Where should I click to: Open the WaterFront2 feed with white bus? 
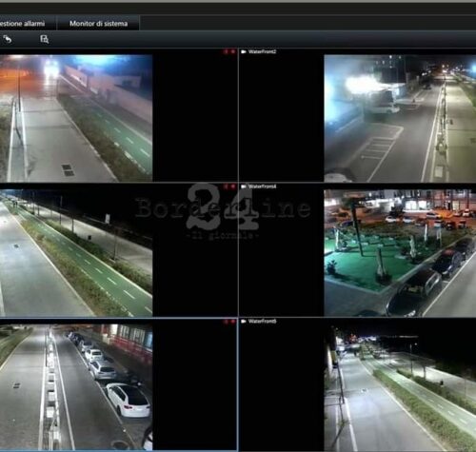coord(400,118)
